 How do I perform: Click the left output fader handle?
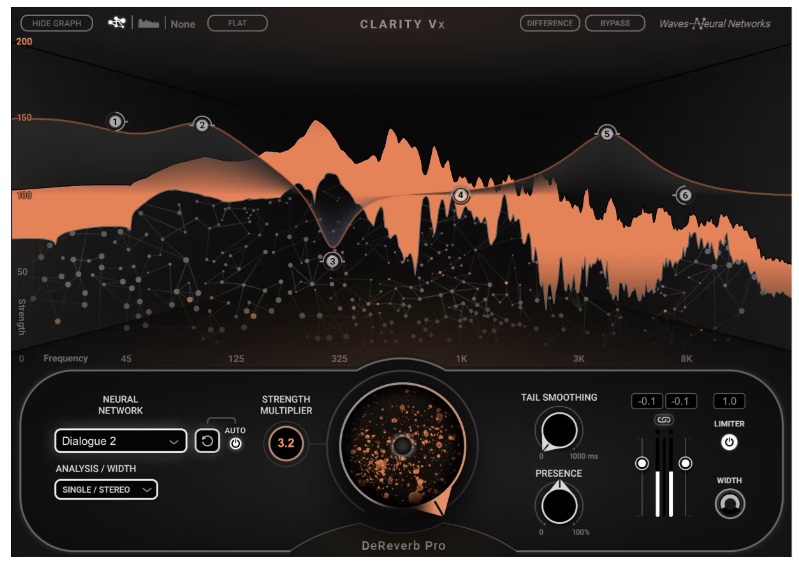click(x=642, y=463)
